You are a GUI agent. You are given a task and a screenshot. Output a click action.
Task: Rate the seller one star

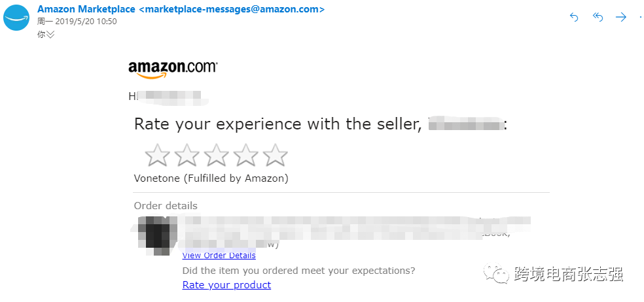click(157, 156)
